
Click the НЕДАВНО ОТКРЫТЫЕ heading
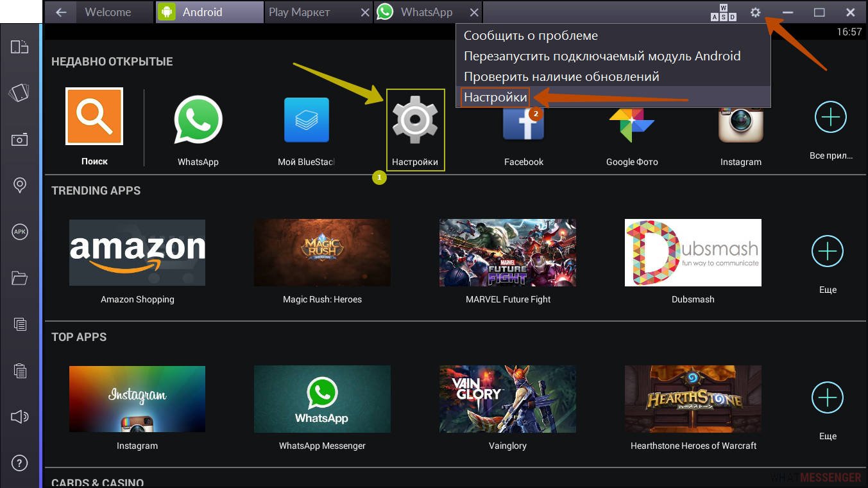pyautogui.click(x=112, y=62)
